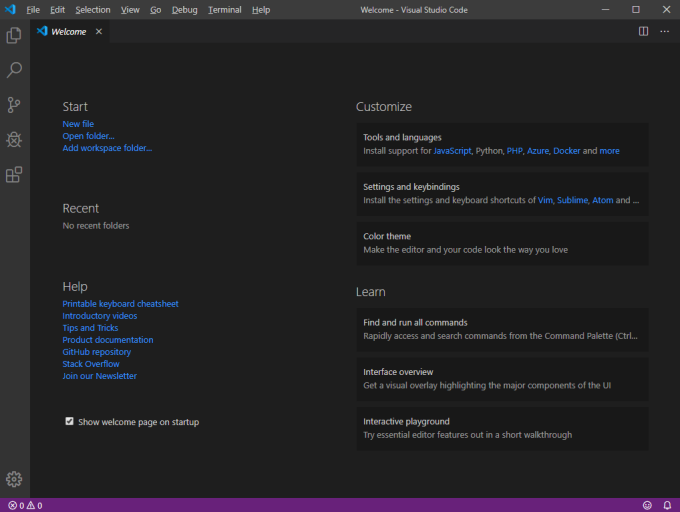Open the Selection menu
The image size is (680, 512).
click(93, 10)
